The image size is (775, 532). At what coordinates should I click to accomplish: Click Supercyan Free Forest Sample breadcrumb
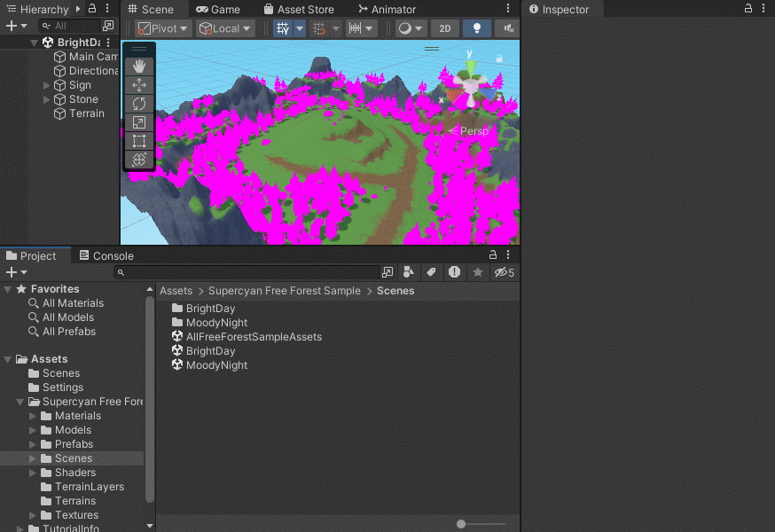[285, 291]
